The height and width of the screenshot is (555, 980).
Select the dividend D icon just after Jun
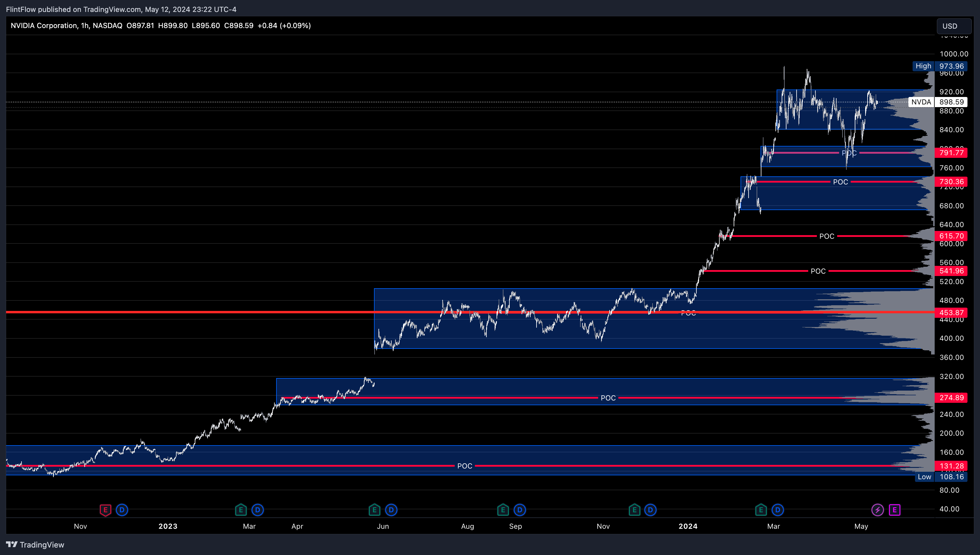coord(391,510)
